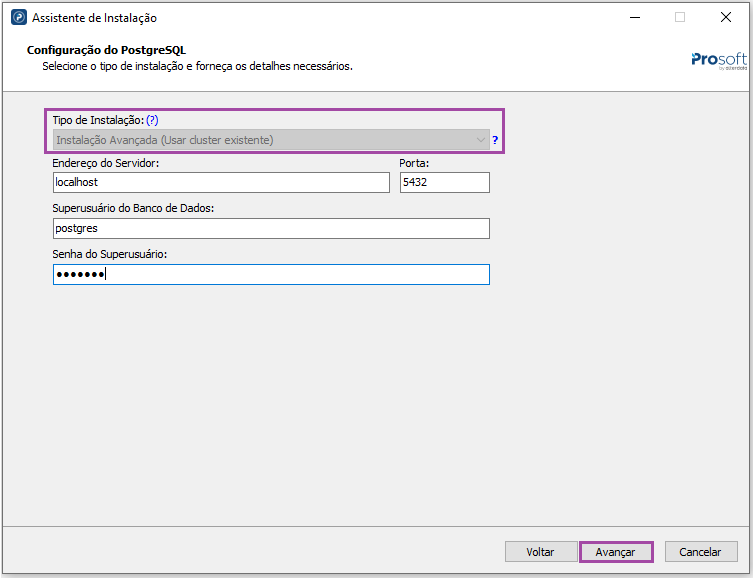Screen dimensions: 753x578
Task: Open the (?) hint next to Tipo de Instalação
Action: tap(152, 120)
